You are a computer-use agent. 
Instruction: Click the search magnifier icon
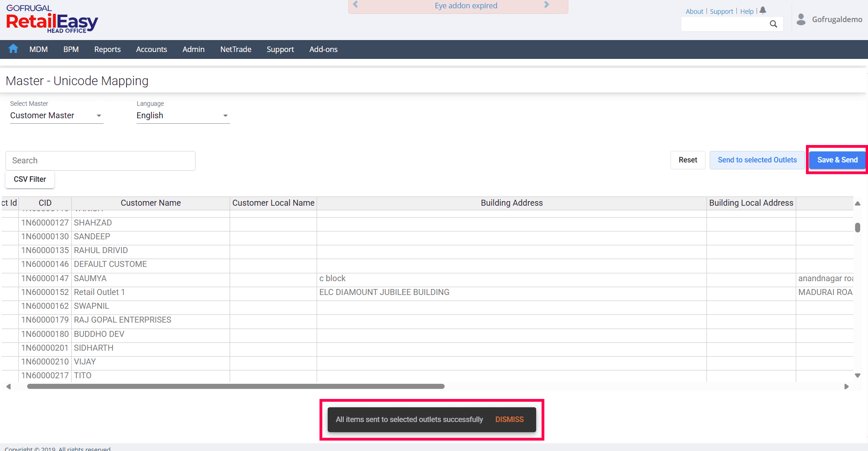coord(773,24)
